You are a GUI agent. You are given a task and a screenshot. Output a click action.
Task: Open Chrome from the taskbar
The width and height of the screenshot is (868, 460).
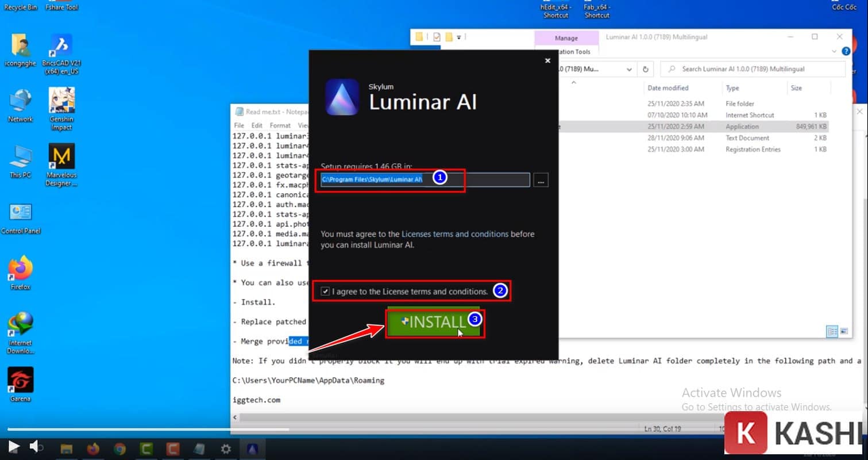(119, 448)
